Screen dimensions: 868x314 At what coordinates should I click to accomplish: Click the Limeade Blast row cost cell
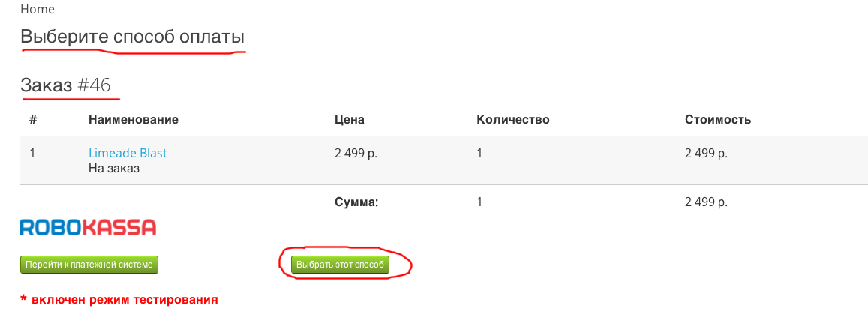pyautogui.click(x=706, y=153)
